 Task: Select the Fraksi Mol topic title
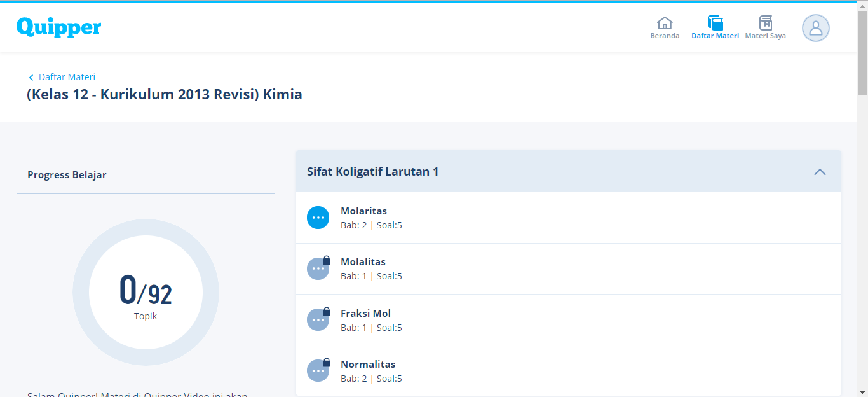point(365,314)
